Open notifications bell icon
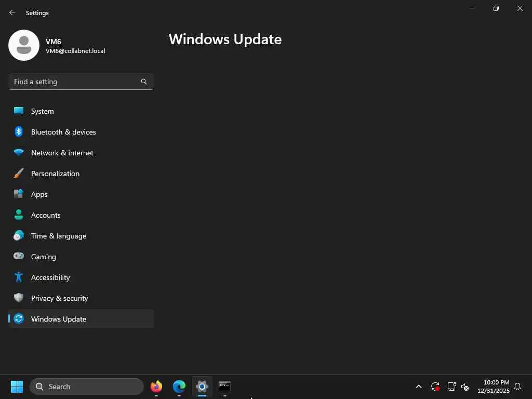The width and height of the screenshot is (532, 399). 517,387
